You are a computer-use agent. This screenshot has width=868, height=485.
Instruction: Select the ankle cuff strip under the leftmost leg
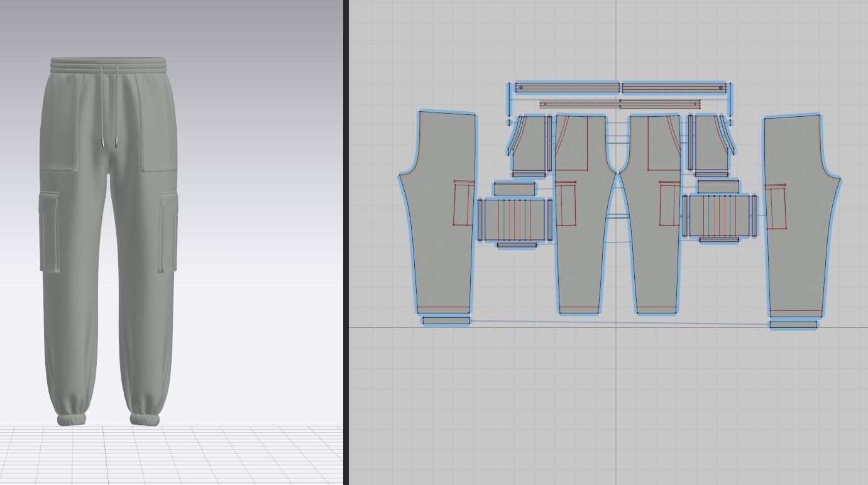pyautogui.click(x=446, y=321)
